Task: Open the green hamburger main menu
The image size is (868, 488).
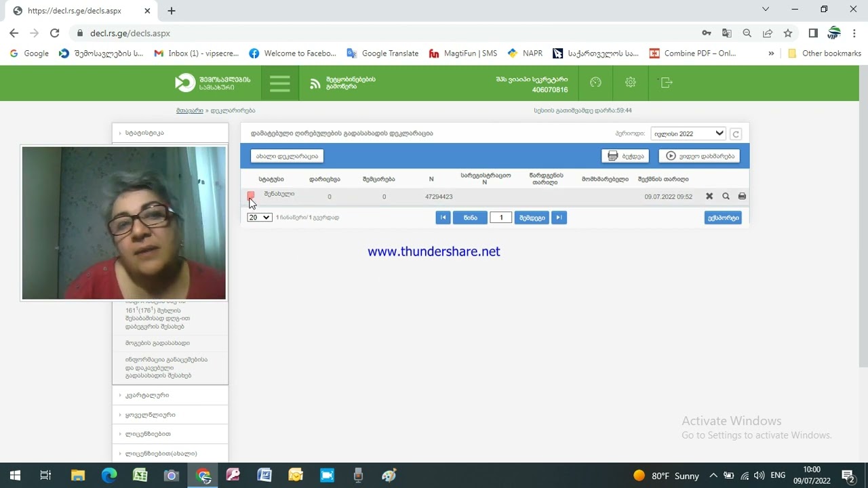Action: click(279, 83)
